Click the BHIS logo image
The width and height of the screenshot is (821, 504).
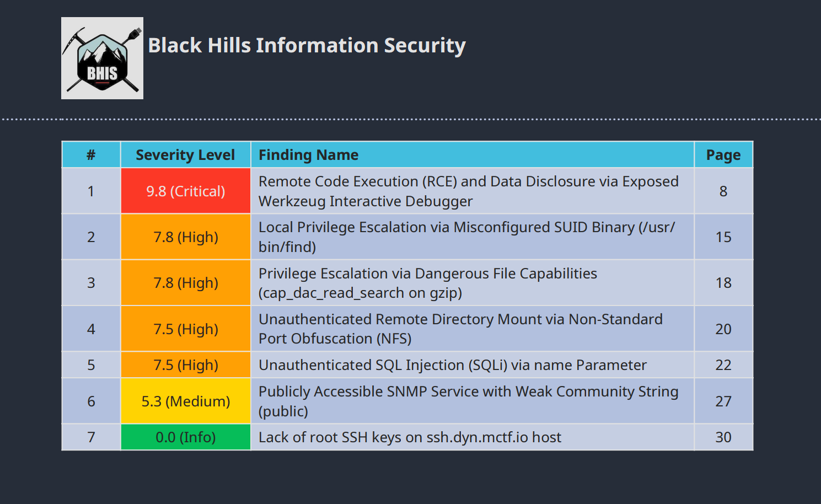(x=102, y=58)
